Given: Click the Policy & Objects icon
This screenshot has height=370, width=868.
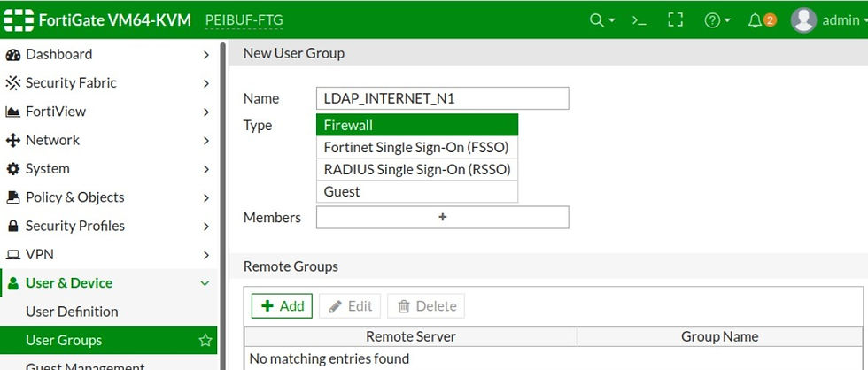Looking at the screenshot, I should pyautogui.click(x=12, y=197).
